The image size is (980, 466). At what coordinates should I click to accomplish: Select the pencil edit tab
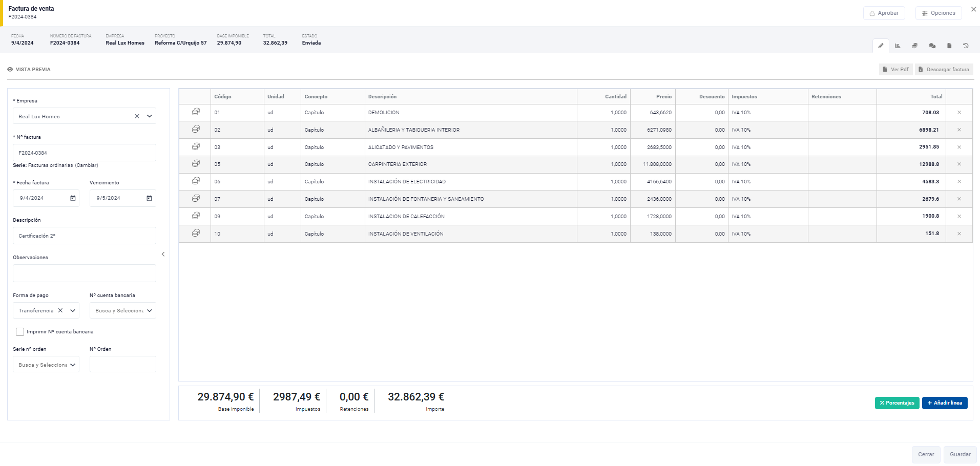click(x=881, y=46)
